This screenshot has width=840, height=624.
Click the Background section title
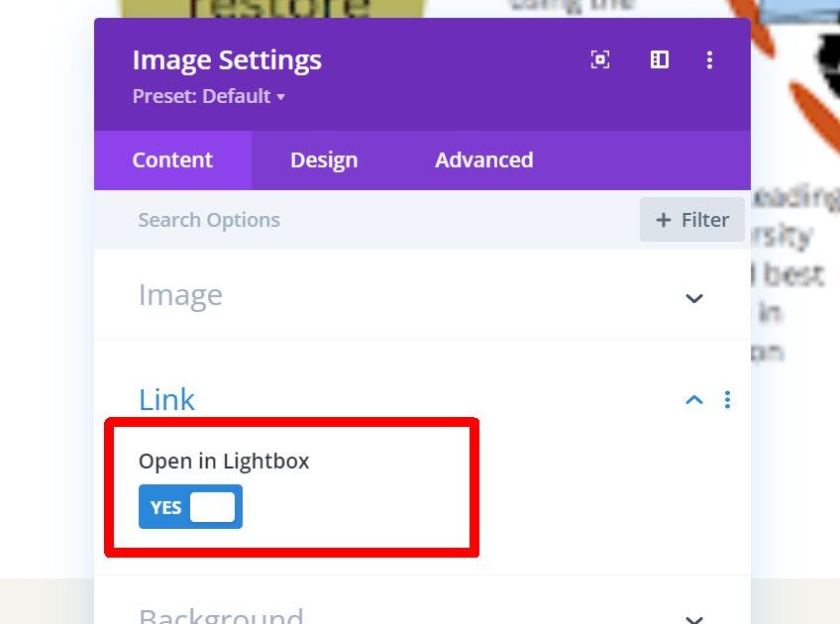(x=221, y=616)
